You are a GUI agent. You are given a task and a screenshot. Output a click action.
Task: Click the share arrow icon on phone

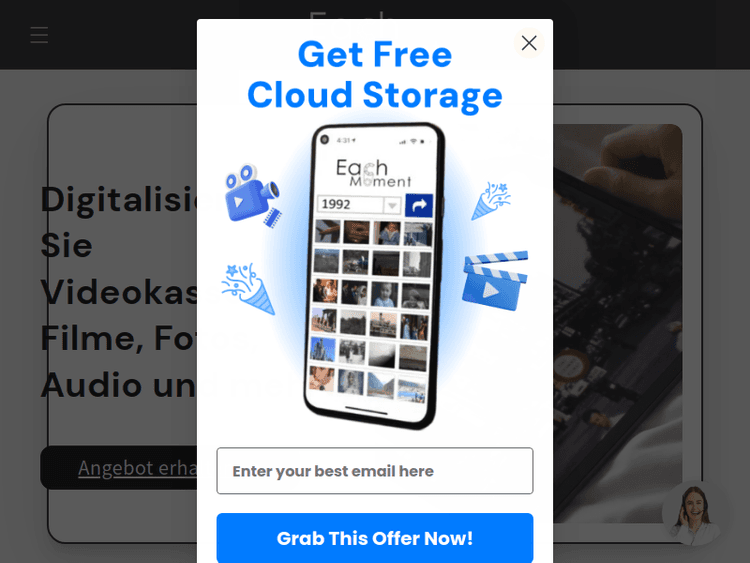click(x=419, y=205)
